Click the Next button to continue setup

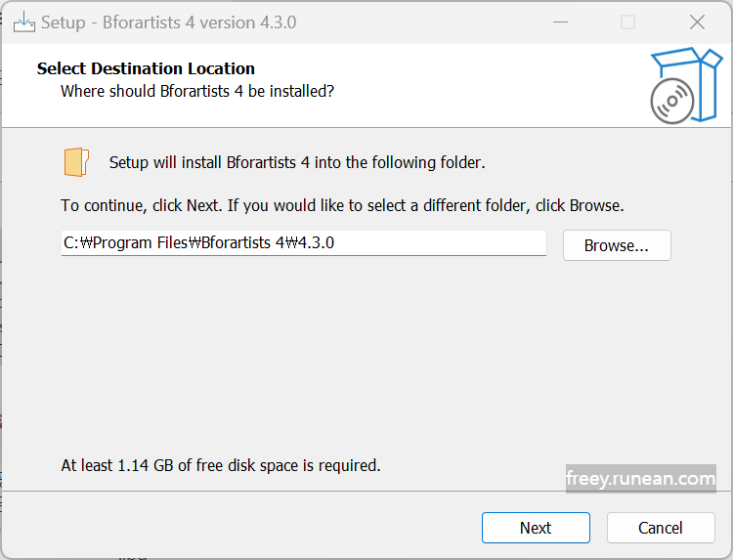click(536, 528)
